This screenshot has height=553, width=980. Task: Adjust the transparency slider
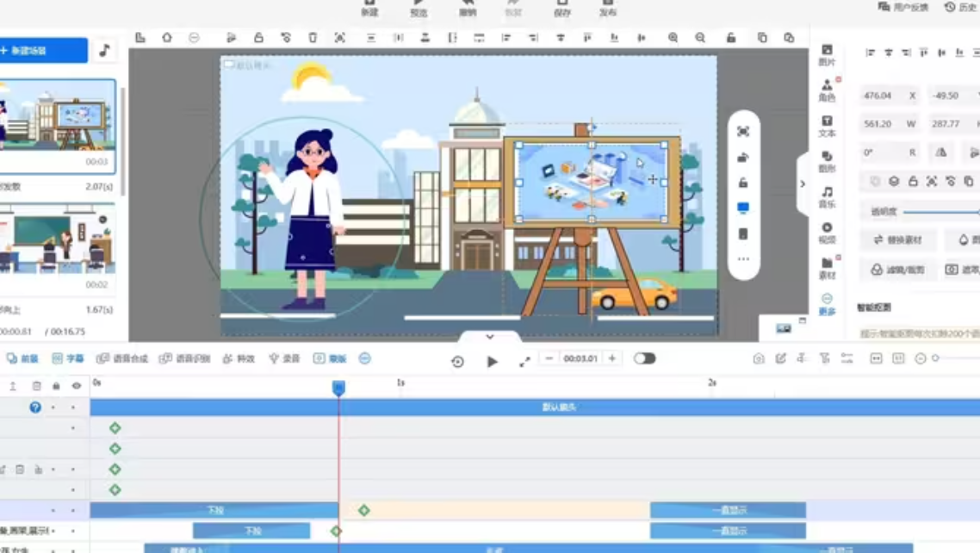coord(940,212)
